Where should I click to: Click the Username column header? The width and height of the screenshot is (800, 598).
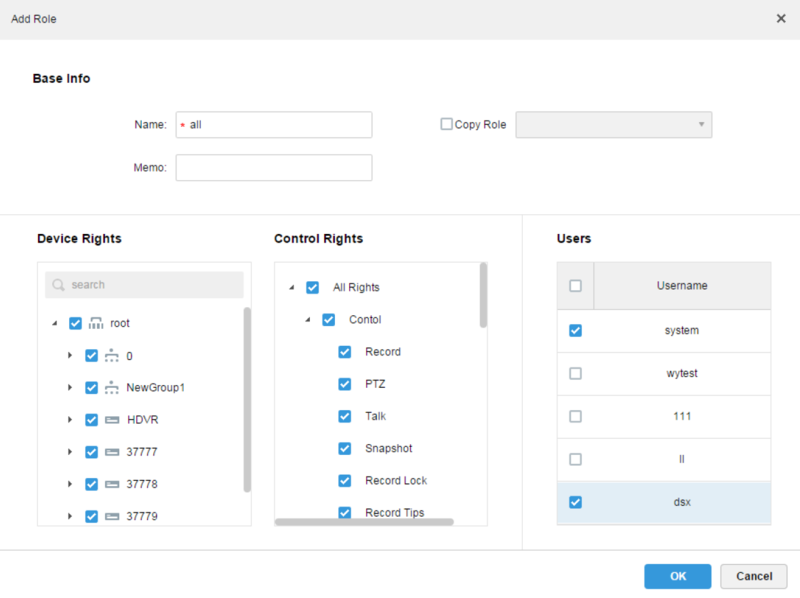681,286
